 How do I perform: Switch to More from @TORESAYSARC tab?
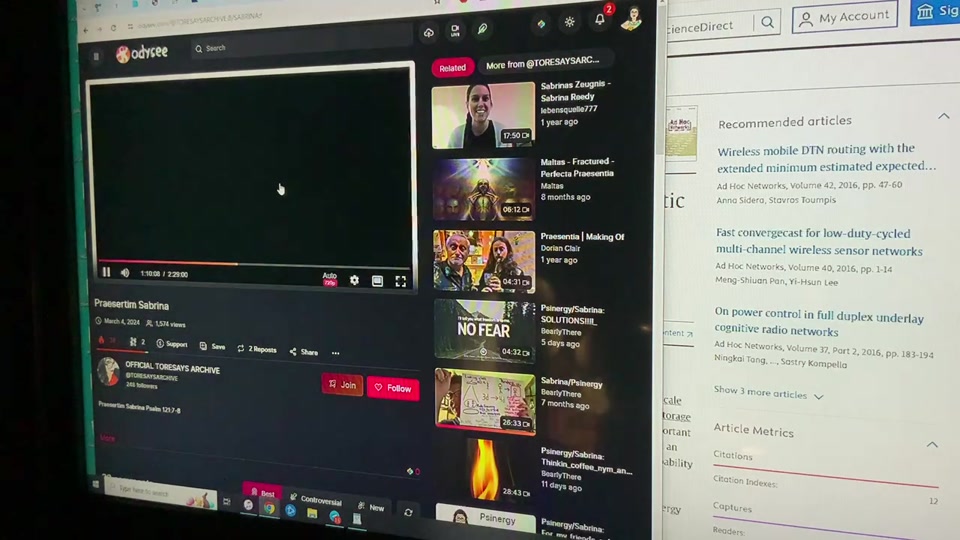tap(541, 65)
